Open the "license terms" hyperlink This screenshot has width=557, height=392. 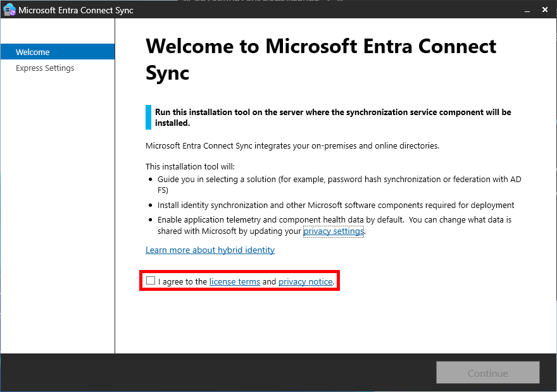234,281
